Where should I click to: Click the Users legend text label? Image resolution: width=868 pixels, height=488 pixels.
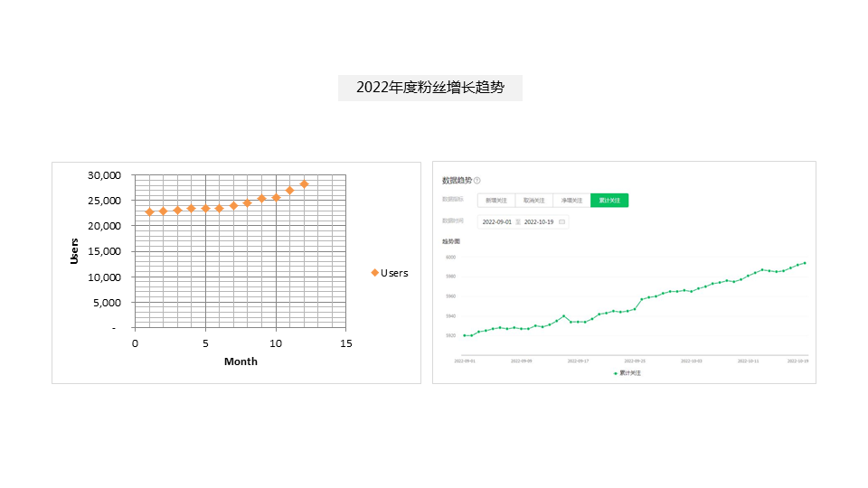pos(394,273)
